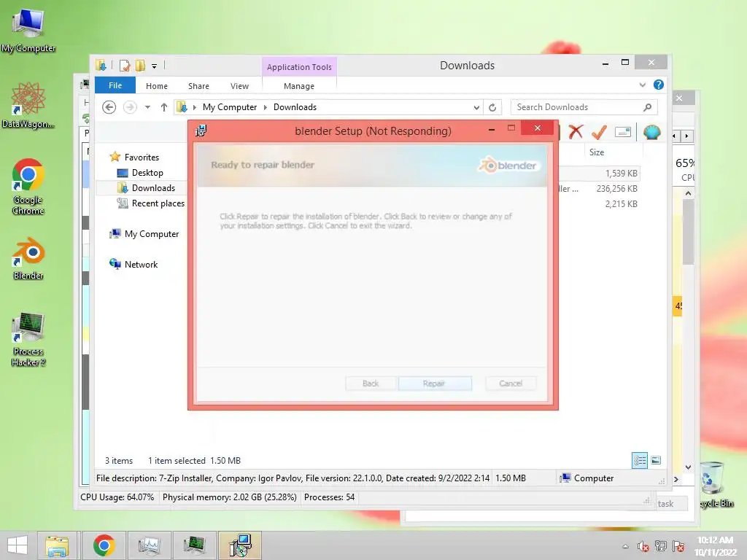Expand the chevron between My Computer and Downloads
The height and width of the screenshot is (560, 747).
pyautogui.click(x=266, y=107)
